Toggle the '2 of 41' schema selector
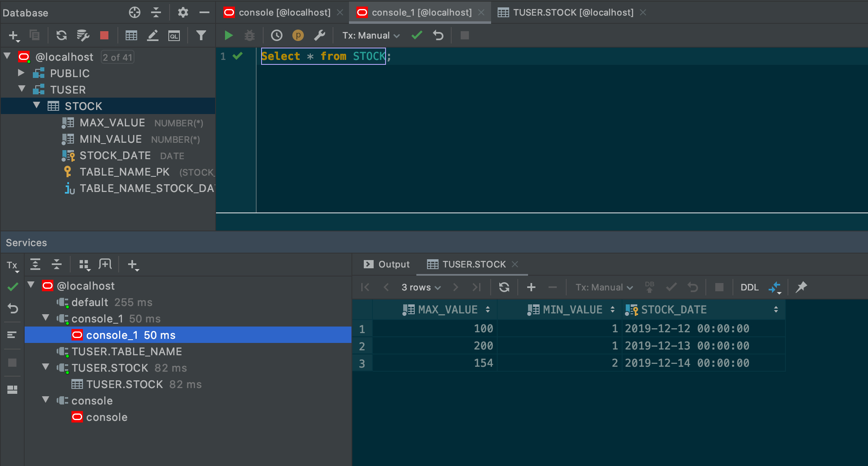The image size is (868, 466). pyautogui.click(x=117, y=57)
